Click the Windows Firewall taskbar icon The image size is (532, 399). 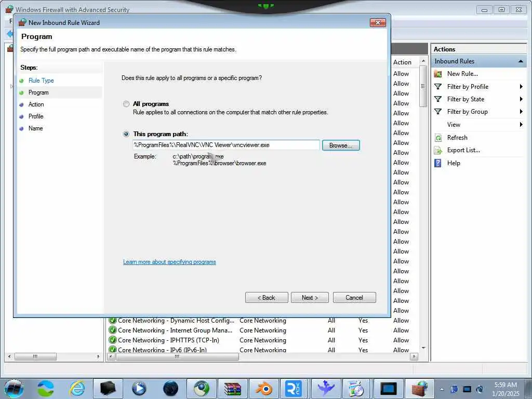420,389
